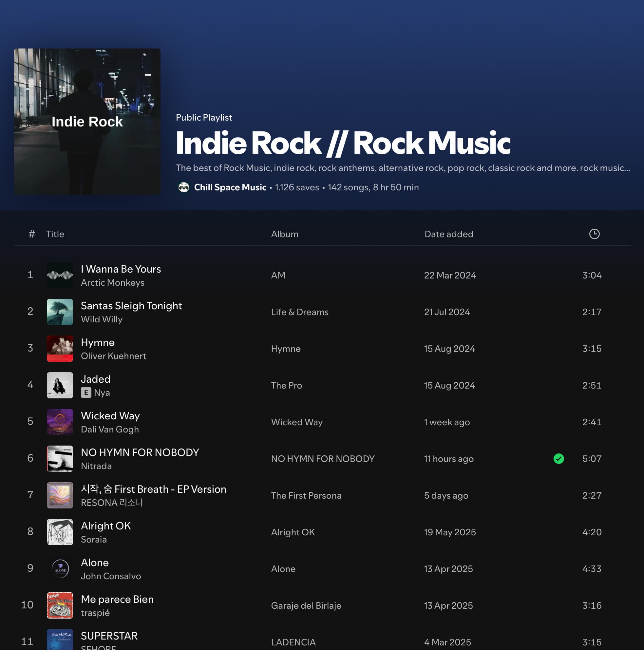Open the AM album link
Image resolution: width=644 pixels, height=650 pixels.
(x=278, y=275)
